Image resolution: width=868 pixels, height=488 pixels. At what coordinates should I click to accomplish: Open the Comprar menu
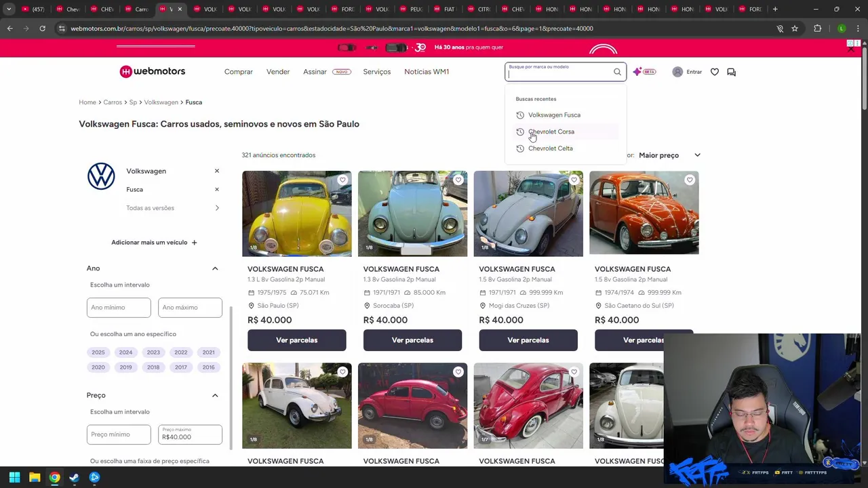point(239,72)
